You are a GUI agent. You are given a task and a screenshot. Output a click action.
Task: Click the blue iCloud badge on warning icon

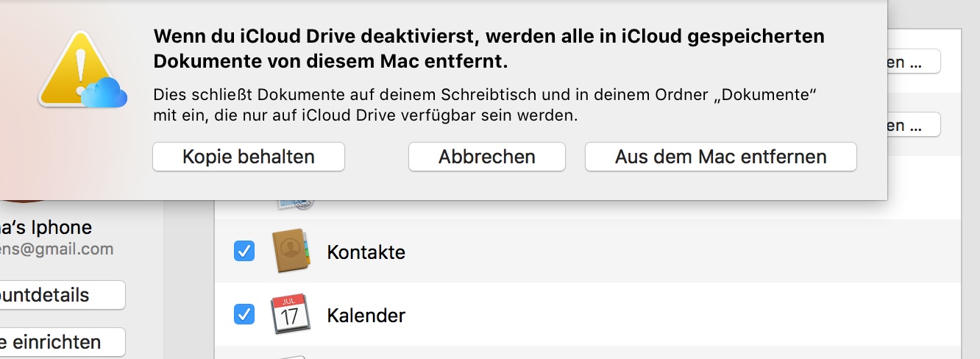point(104,93)
